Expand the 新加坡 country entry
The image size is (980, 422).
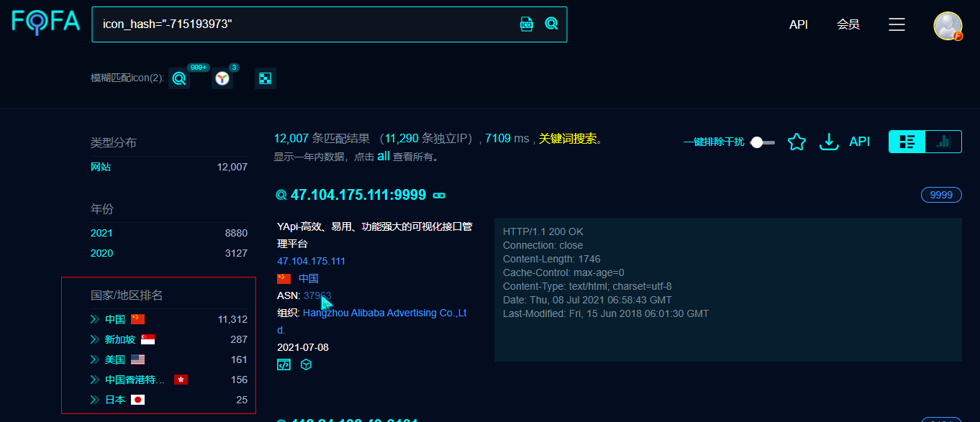(x=95, y=339)
